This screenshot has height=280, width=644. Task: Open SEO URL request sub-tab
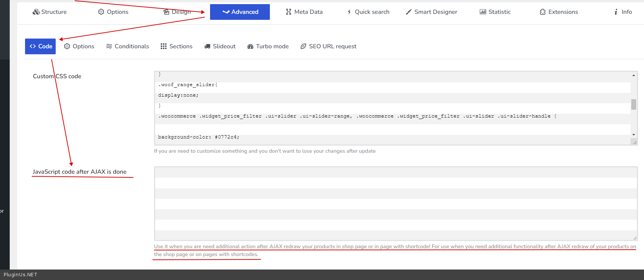click(x=329, y=46)
